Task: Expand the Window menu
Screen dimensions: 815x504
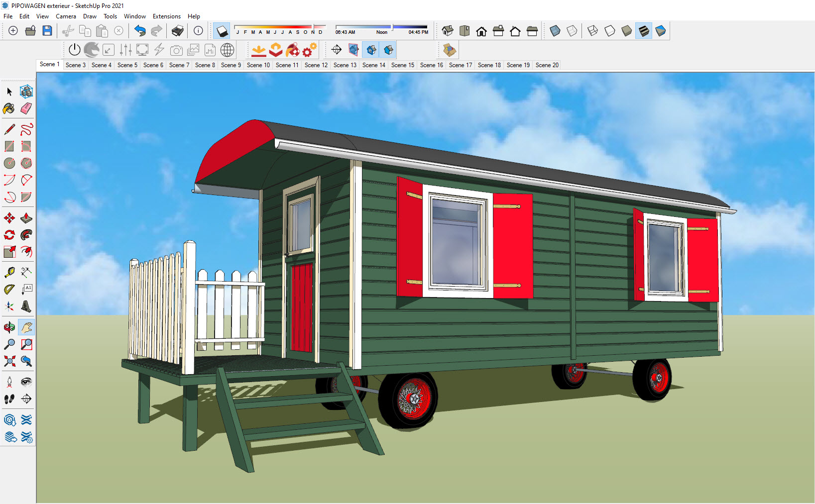Action: point(134,16)
